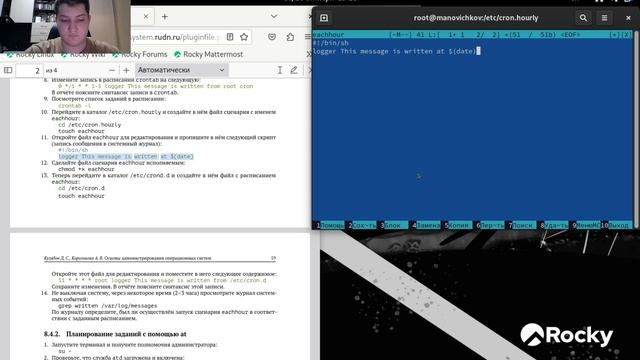Click highlighted logger line in PDF
The width and height of the screenshot is (640, 360).
click(126, 156)
